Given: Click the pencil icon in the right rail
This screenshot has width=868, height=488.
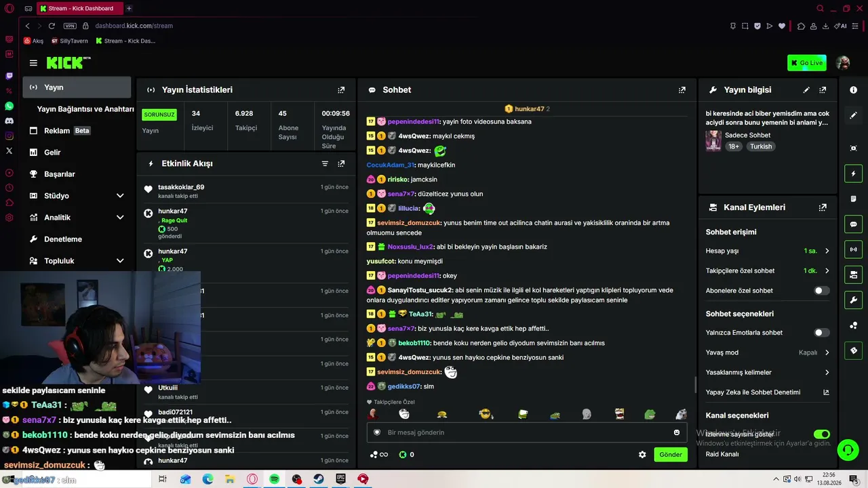Looking at the screenshot, I should pyautogui.click(x=854, y=115).
